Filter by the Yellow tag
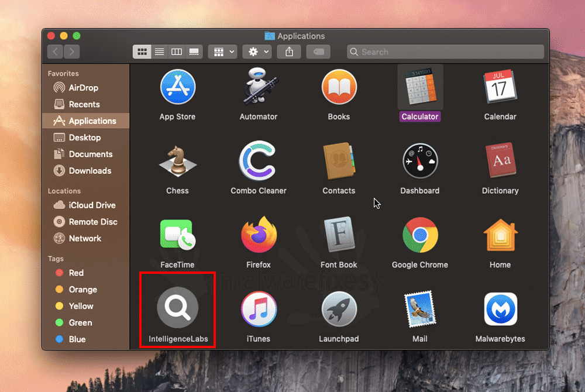The width and height of the screenshot is (585, 392). [x=86, y=306]
